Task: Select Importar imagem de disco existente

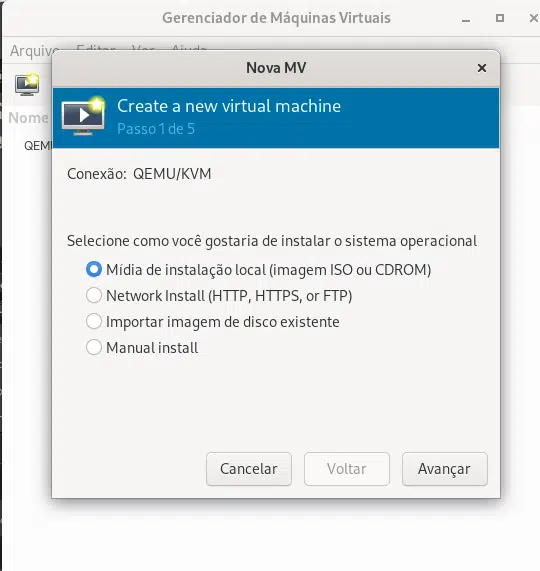Action: pos(213,322)
